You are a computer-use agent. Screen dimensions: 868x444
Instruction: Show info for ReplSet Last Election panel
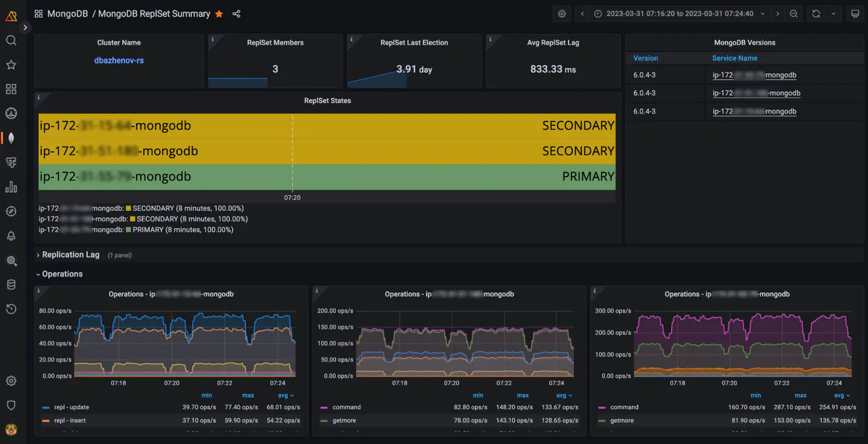click(352, 38)
